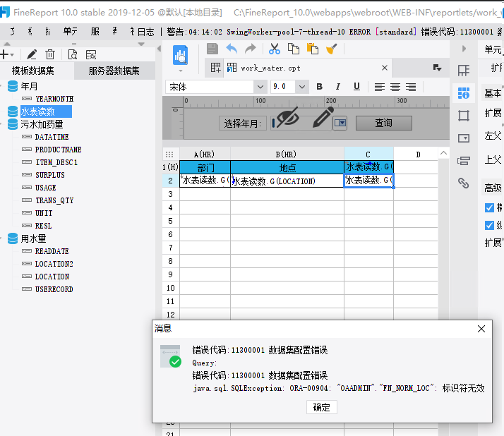
Task: Open the 宋体 font family dropdown
Action: [260, 87]
